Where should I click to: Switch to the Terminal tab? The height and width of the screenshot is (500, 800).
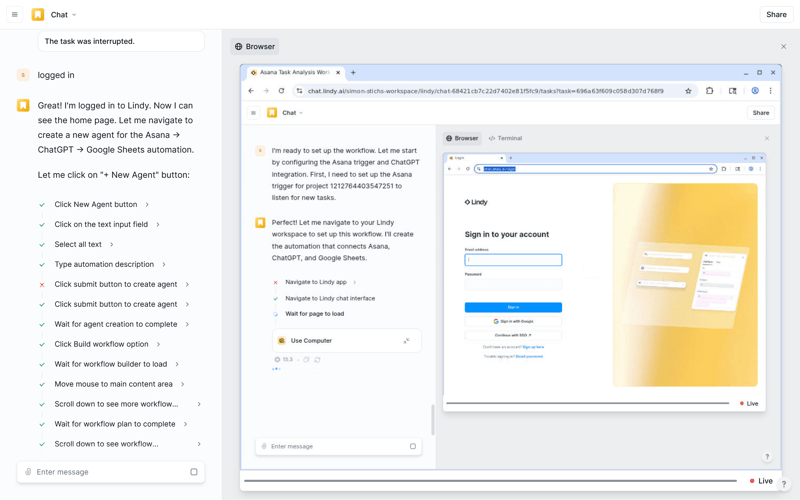[505, 138]
